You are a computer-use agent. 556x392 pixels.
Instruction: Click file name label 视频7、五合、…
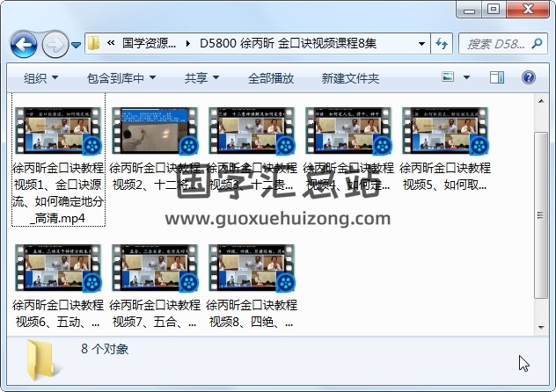tap(155, 313)
